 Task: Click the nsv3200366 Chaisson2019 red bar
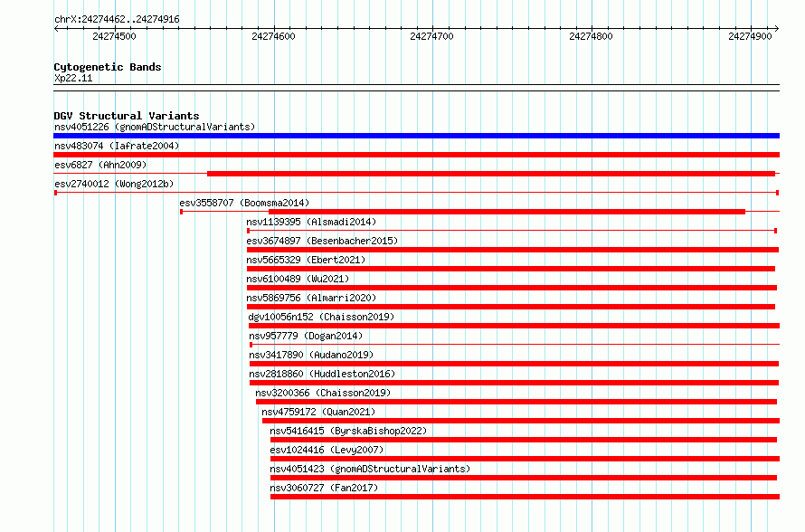[x=516, y=402]
